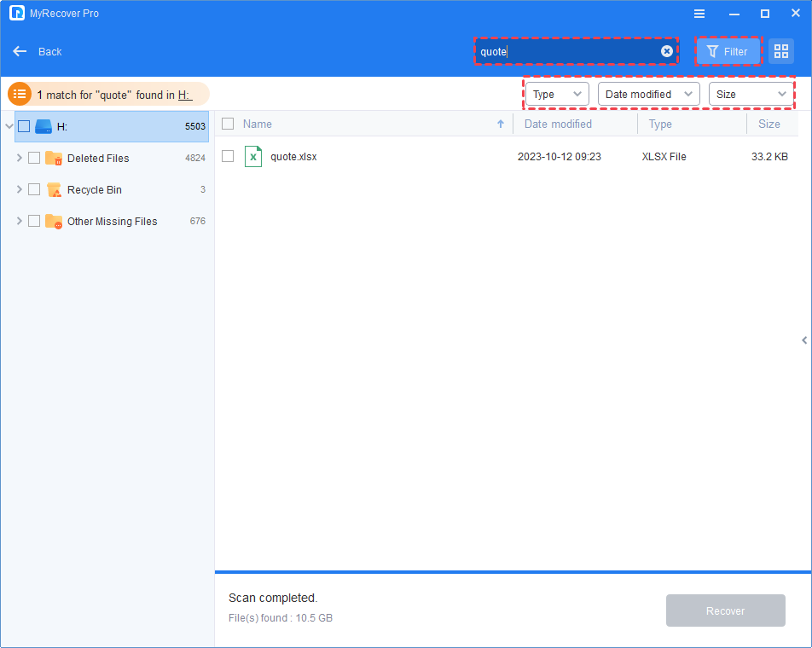Click the H: drive icon
This screenshot has width=812, height=648.
coord(43,126)
